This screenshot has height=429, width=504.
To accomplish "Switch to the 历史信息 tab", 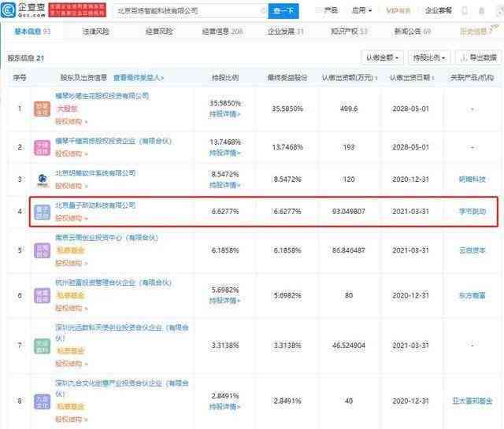I will click(476, 31).
